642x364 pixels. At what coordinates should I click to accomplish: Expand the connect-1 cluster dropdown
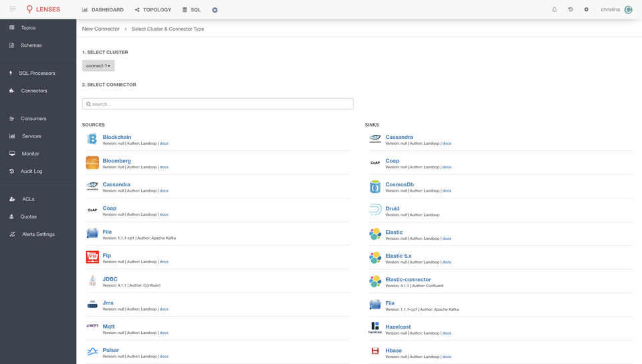coord(98,65)
